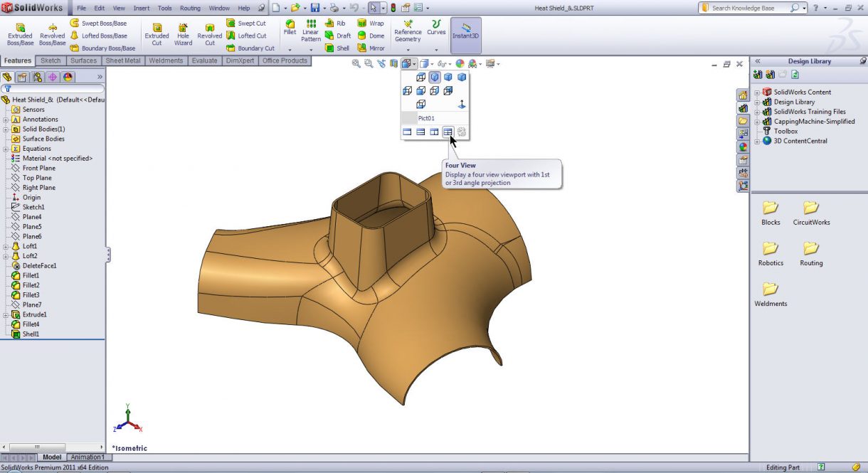Expand the Annotations tree node
Image resolution: width=868 pixels, height=473 pixels.
pos(6,119)
